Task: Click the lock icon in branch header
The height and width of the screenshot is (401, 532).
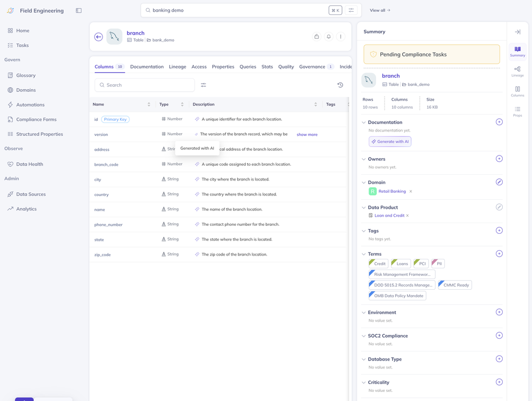Action: (317, 36)
